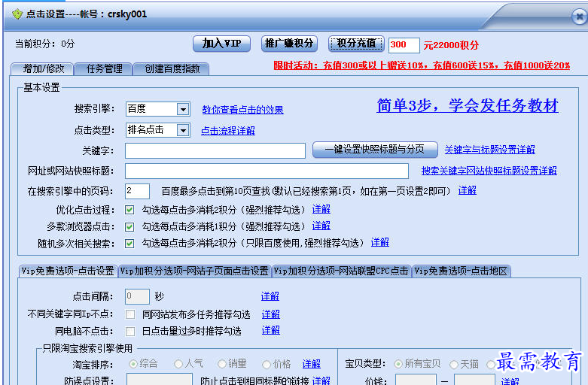Select the Vip免费选项-点击设置 tab
This screenshot has width=588, height=385.
point(68,271)
